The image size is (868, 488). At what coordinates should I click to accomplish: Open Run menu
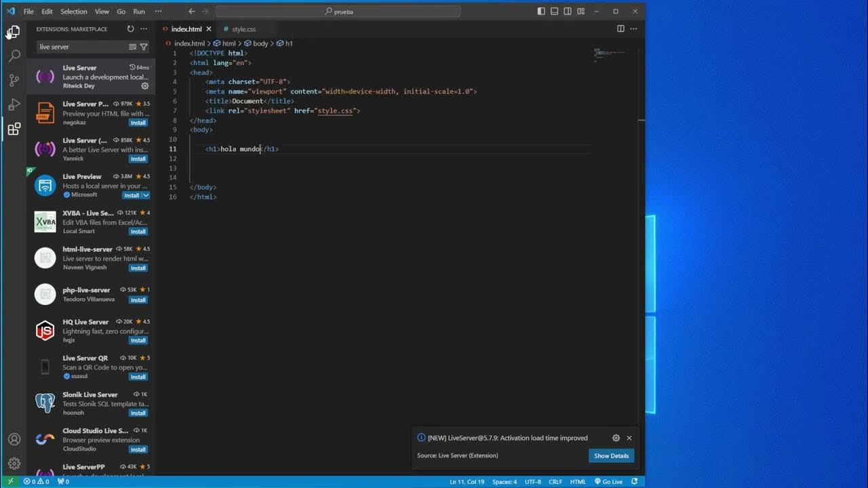(x=139, y=12)
